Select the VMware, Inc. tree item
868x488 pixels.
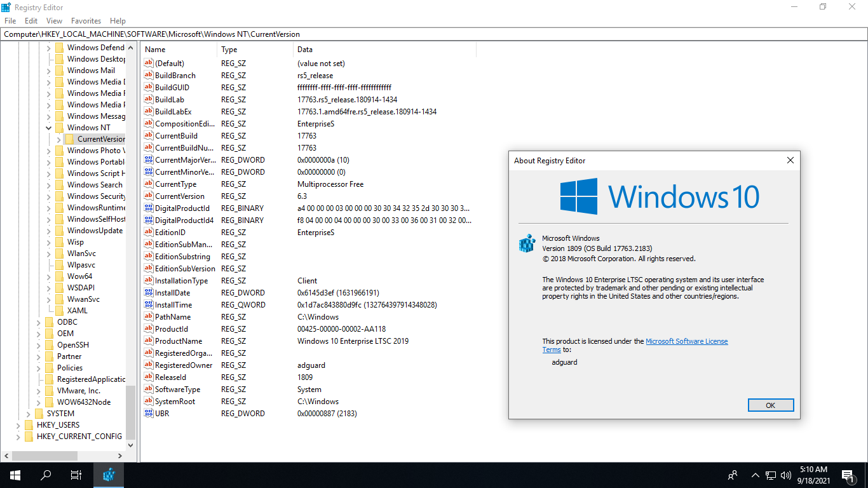78,391
